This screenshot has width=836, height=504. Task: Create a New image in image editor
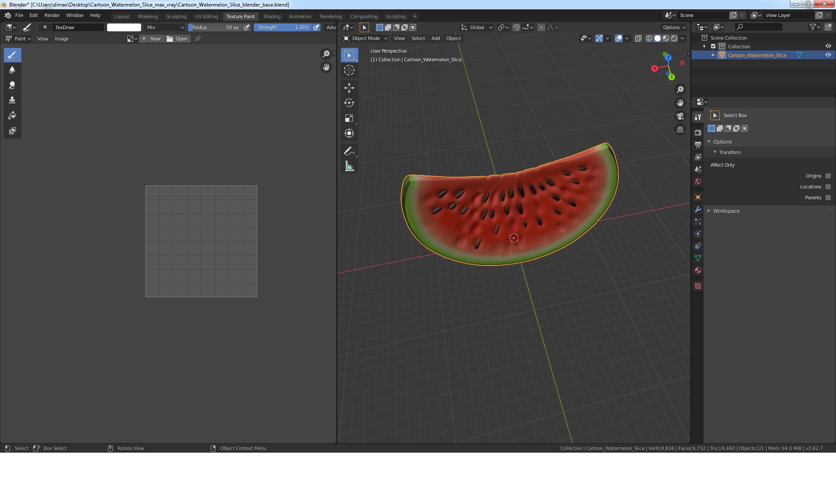tap(152, 39)
